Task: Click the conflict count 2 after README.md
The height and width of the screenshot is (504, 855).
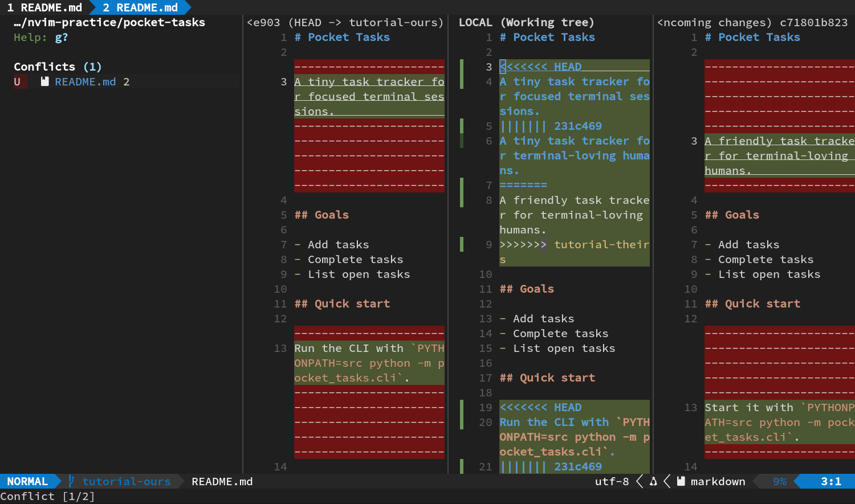Action: pyautogui.click(x=127, y=81)
